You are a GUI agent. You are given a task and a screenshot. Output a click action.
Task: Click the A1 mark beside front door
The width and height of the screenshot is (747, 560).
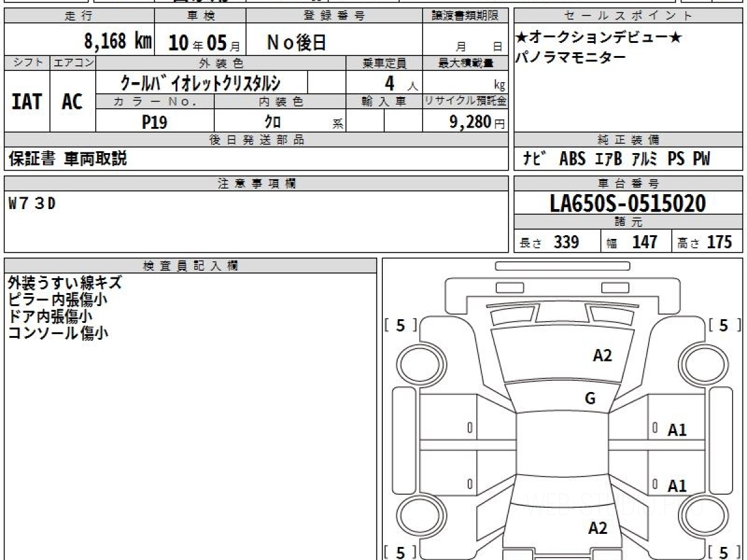(677, 430)
